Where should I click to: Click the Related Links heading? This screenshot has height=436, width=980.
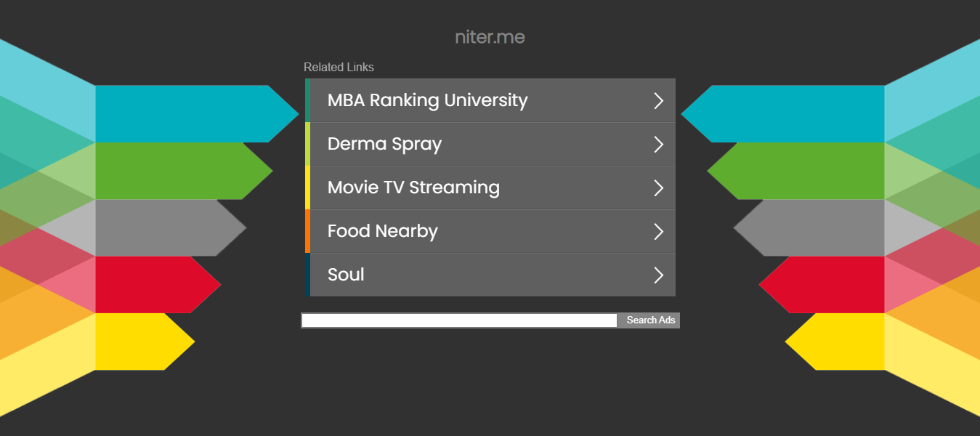tap(339, 67)
